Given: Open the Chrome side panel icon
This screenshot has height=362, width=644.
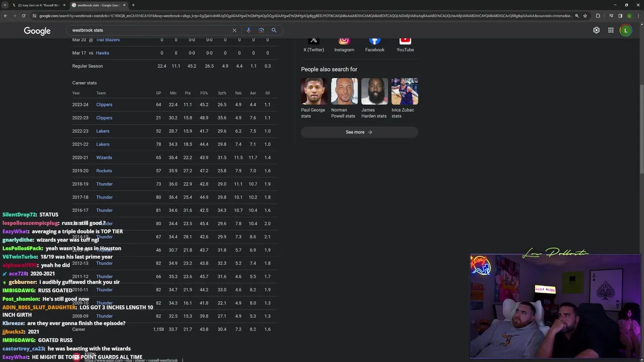Looking at the screenshot, I should (620, 16).
